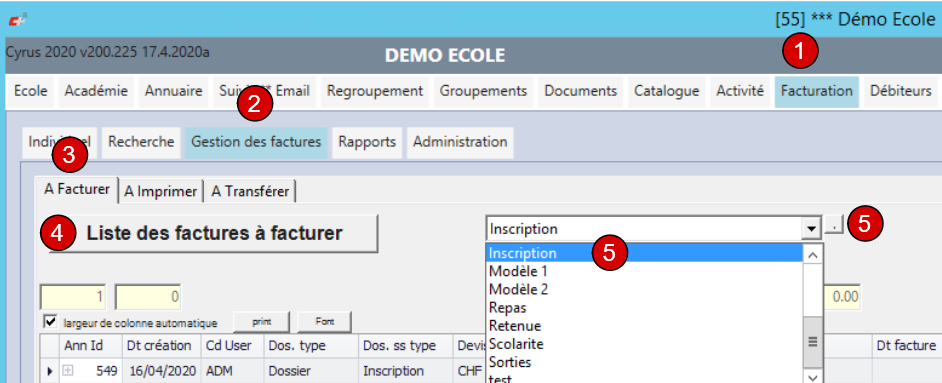The width and height of the screenshot is (942, 383).
Task: Click the yellow field showing 1
Action: pos(73,297)
